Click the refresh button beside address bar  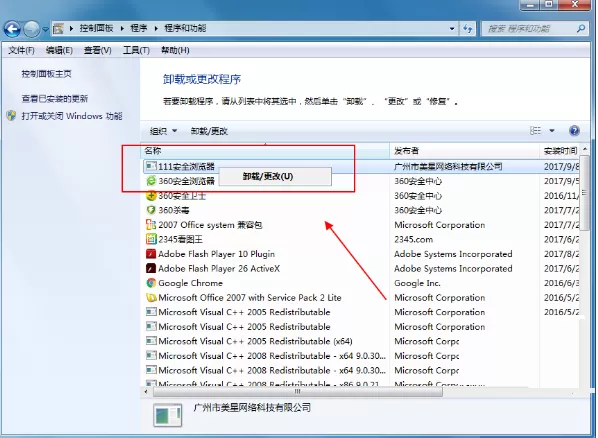(x=468, y=29)
